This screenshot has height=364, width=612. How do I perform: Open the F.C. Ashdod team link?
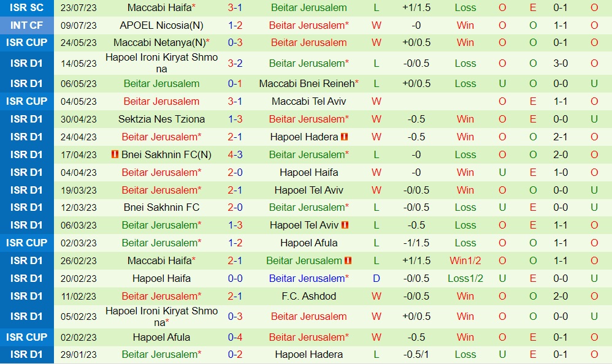pyautogui.click(x=308, y=297)
